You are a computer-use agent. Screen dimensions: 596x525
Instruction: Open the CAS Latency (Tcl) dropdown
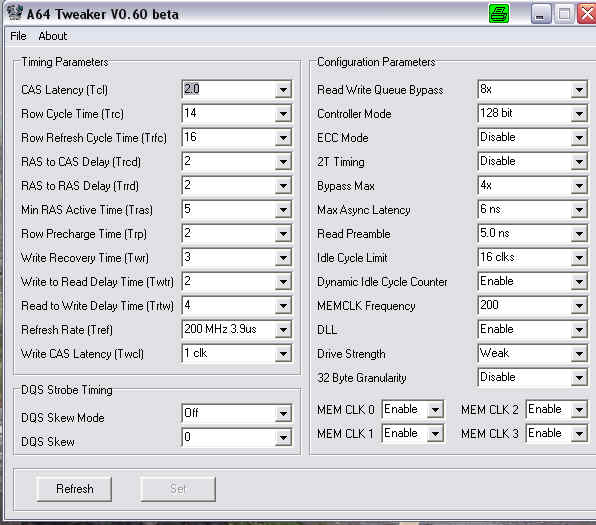[283, 90]
